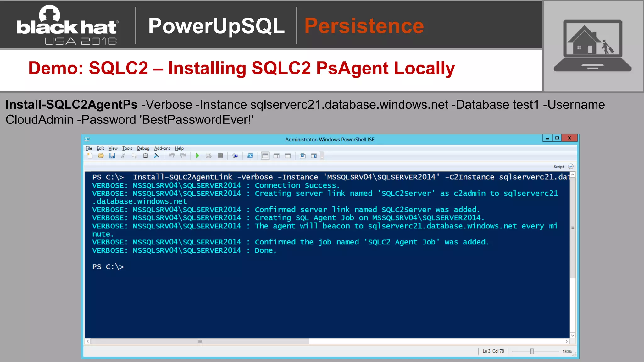The width and height of the screenshot is (644, 362).
Task: Show script pane on right layout
Action: coord(276,156)
